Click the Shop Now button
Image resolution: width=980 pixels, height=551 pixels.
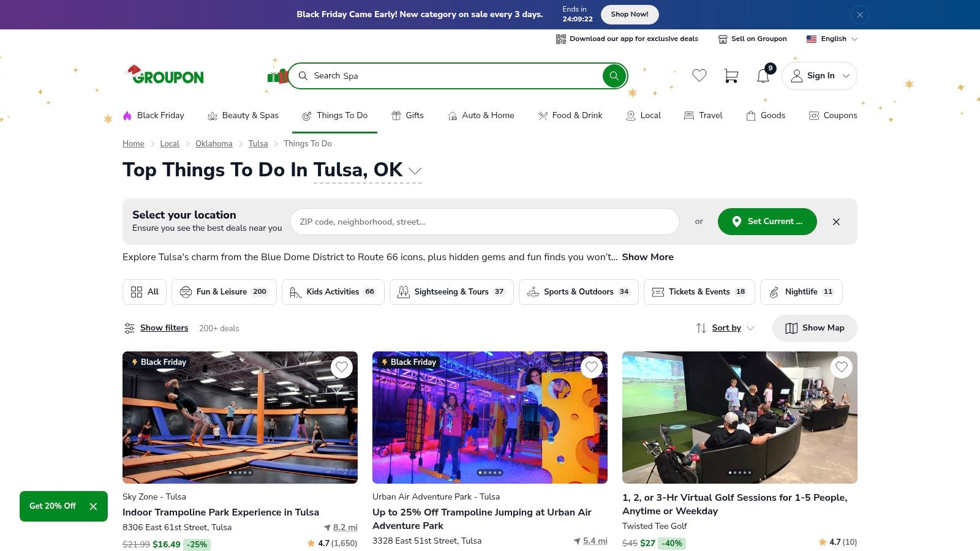point(629,14)
